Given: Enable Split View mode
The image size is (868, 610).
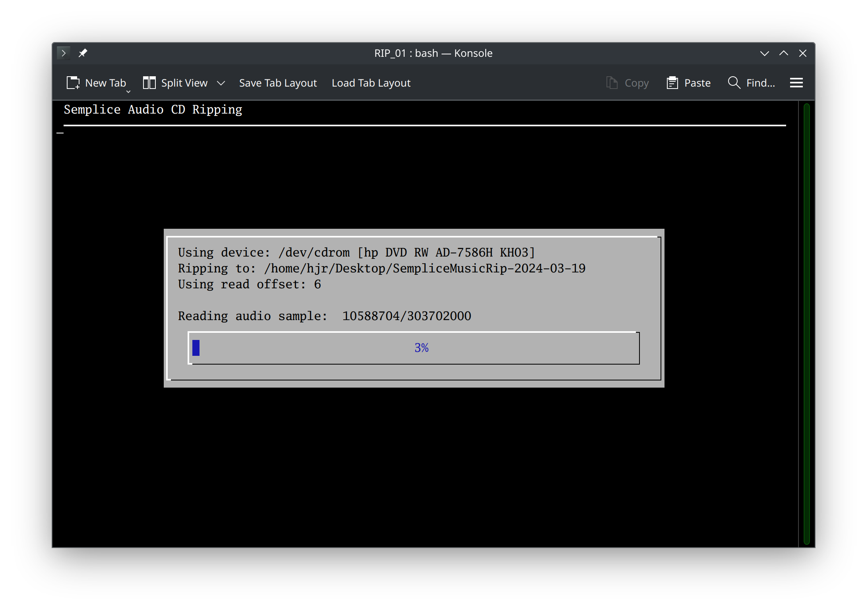Looking at the screenshot, I should pyautogui.click(x=184, y=83).
